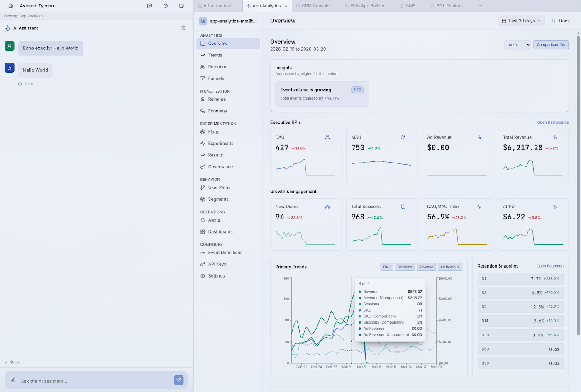
Task: Toggle the Comparison: On button
Action: (x=551, y=45)
